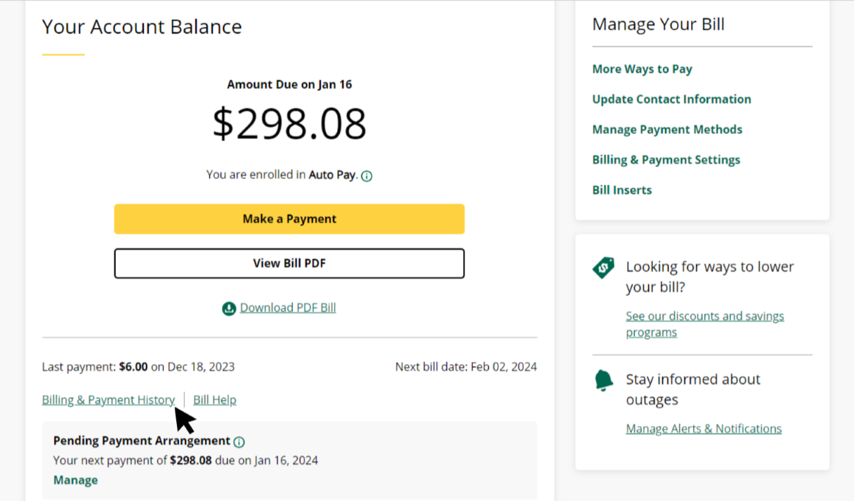
Task: Open info icon next to Pending Payment Arrangement
Action: tap(239, 441)
